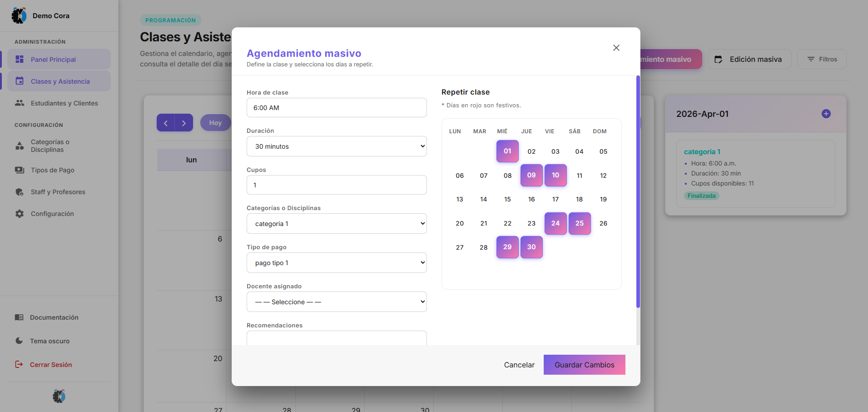Open the Docente asignado dropdown
The height and width of the screenshot is (412, 868).
click(336, 302)
